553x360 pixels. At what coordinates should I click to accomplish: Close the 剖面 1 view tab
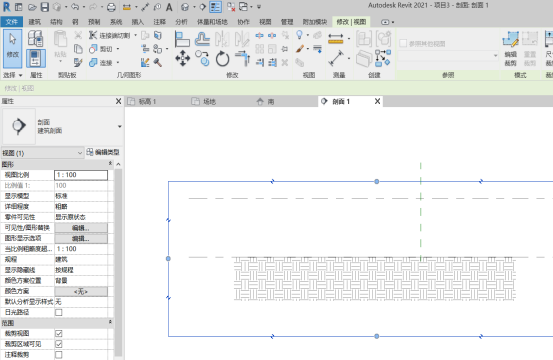pyautogui.click(x=377, y=102)
